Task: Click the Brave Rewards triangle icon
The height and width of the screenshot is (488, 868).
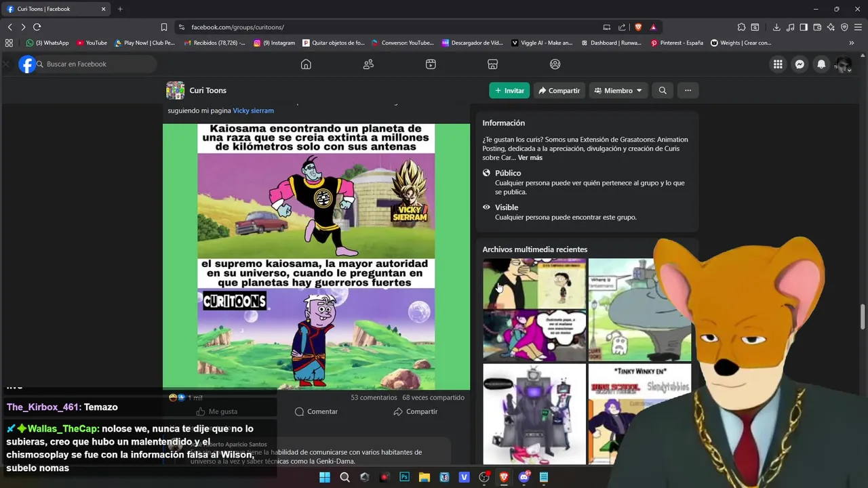Action: 653,27
